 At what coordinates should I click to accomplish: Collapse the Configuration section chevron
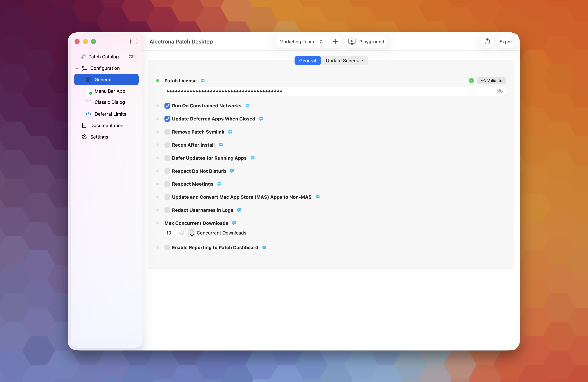pyautogui.click(x=77, y=68)
